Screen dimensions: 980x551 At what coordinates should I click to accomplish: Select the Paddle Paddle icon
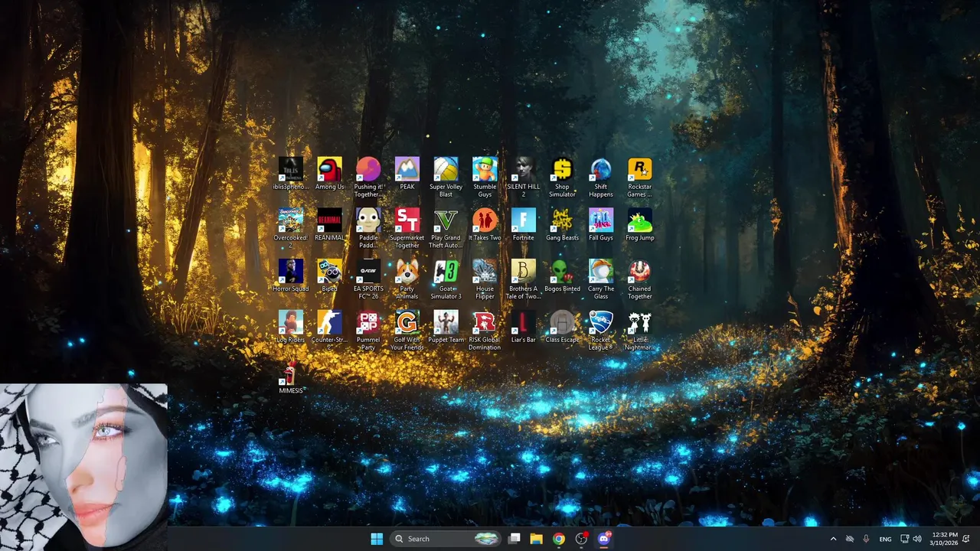coord(368,228)
